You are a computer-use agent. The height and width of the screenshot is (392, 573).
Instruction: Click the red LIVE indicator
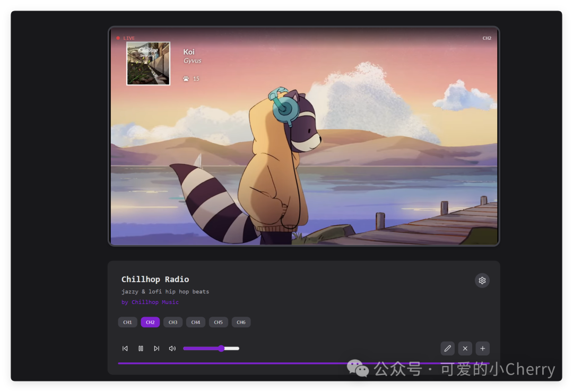126,38
